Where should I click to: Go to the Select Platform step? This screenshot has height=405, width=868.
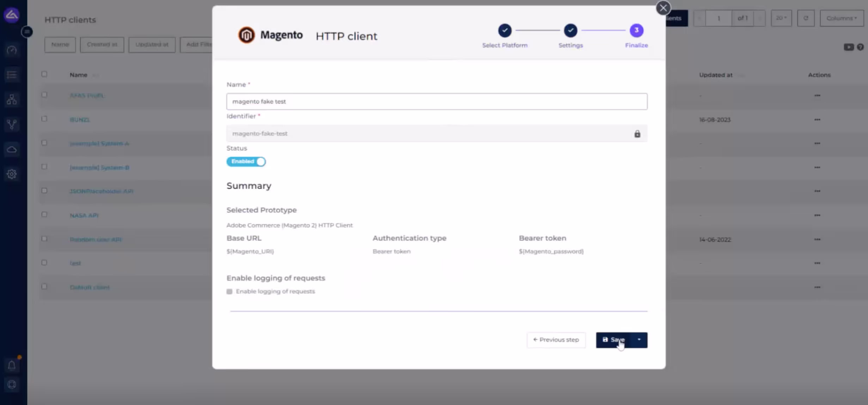click(505, 31)
